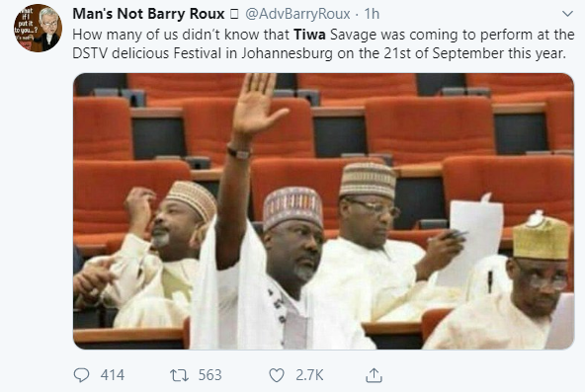Click the share upload icon
The height and width of the screenshot is (392, 585).
pos(374,375)
